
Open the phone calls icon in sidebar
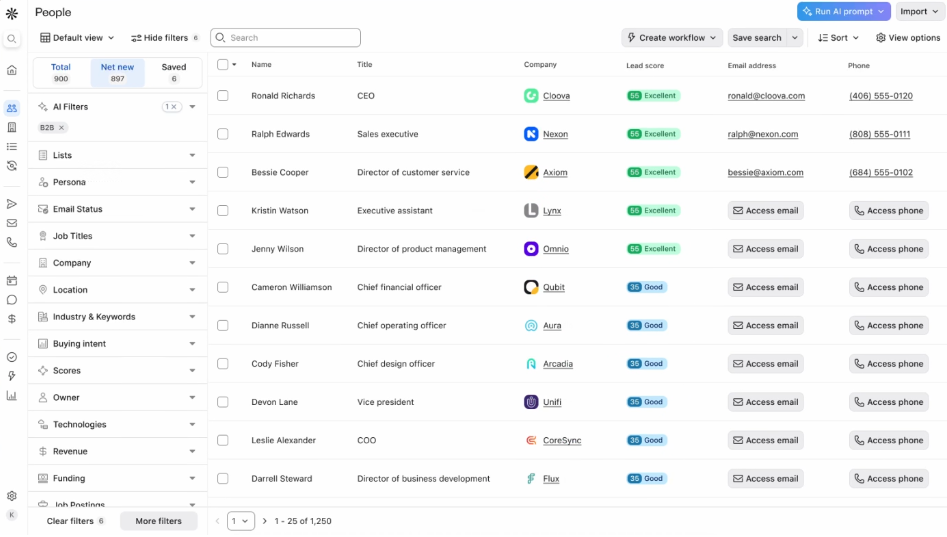(12, 242)
